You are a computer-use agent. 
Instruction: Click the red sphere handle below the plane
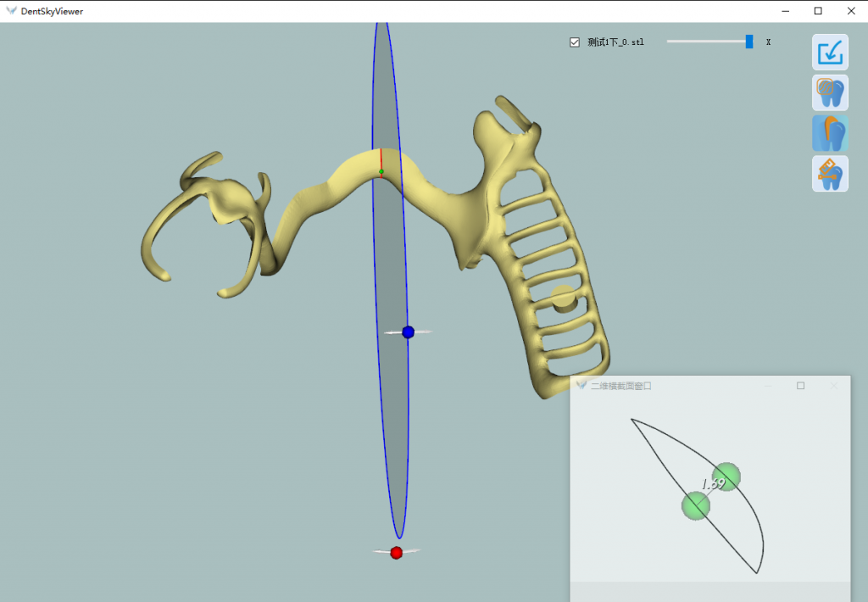pyautogui.click(x=396, y=553)
